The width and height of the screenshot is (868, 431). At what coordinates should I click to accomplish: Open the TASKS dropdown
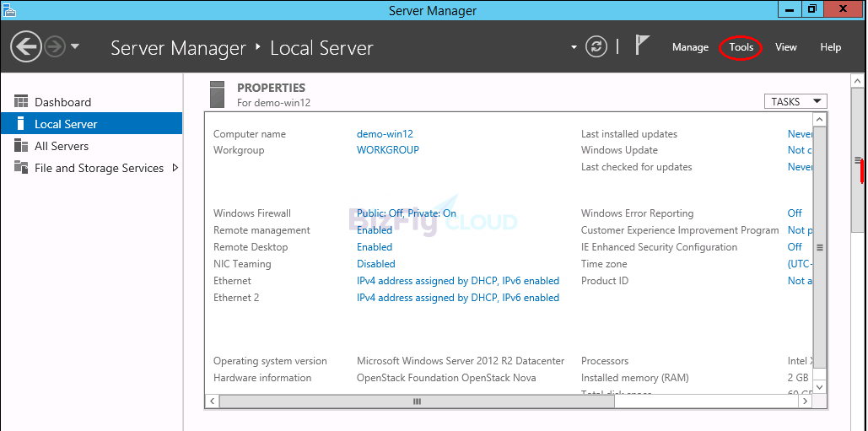(x=795, y=102)
